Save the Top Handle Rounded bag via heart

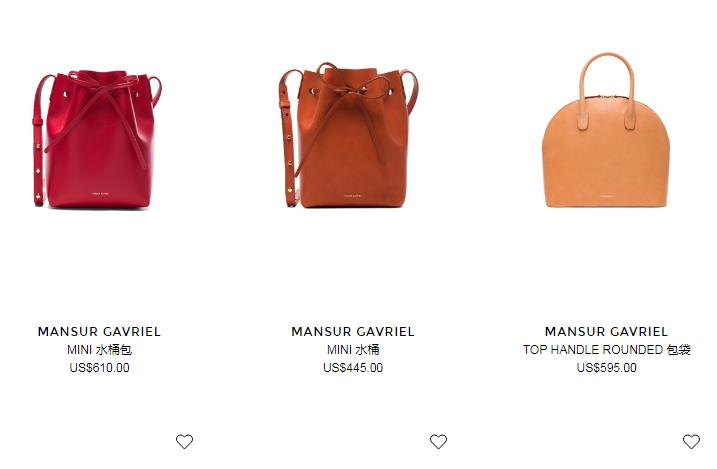tap(691, 442)
